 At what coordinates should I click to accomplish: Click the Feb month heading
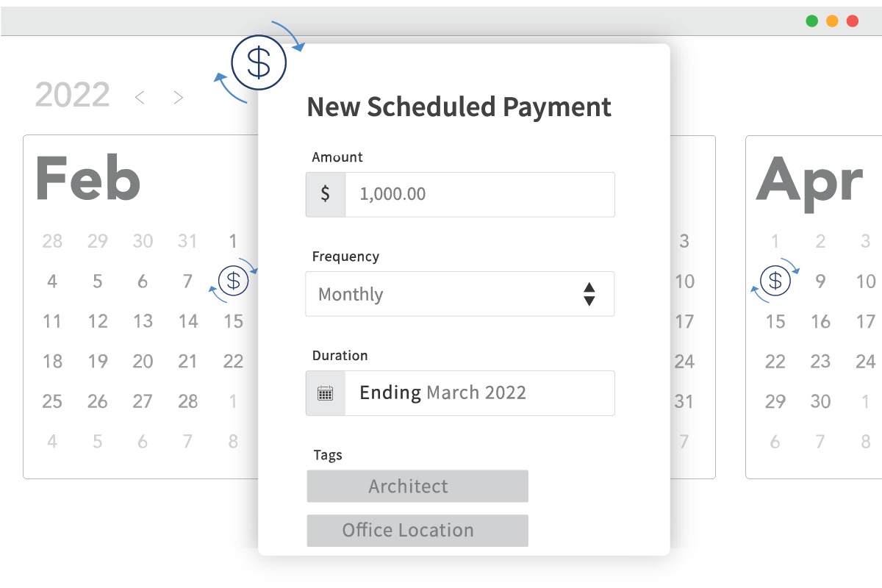(88, 175)
